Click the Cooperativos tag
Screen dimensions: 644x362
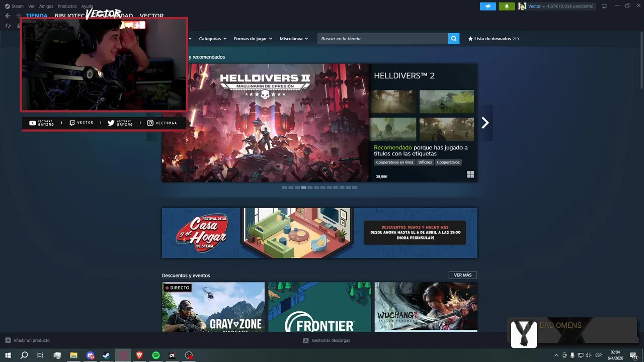click(448, 162)
